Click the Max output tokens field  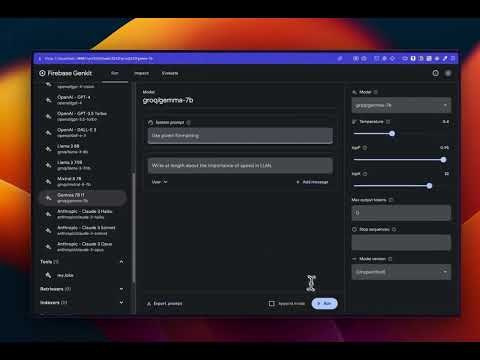(401, 213)
